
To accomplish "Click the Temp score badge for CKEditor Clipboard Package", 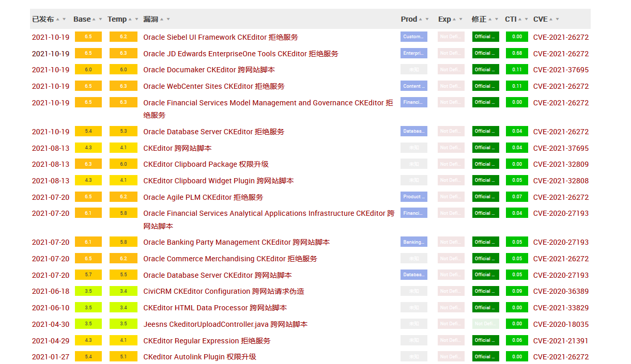I will pyautogui.click(x=122, y=164).
